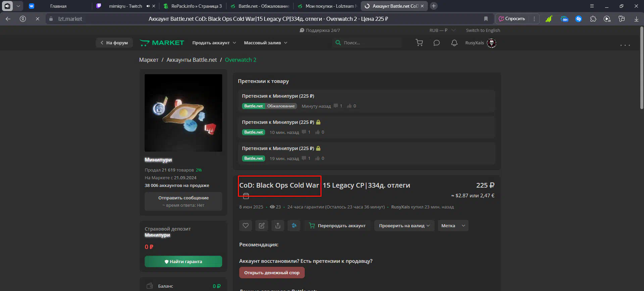Open the Спросить three-dot options
Screen dimensions: 644x291
point(534,19)
